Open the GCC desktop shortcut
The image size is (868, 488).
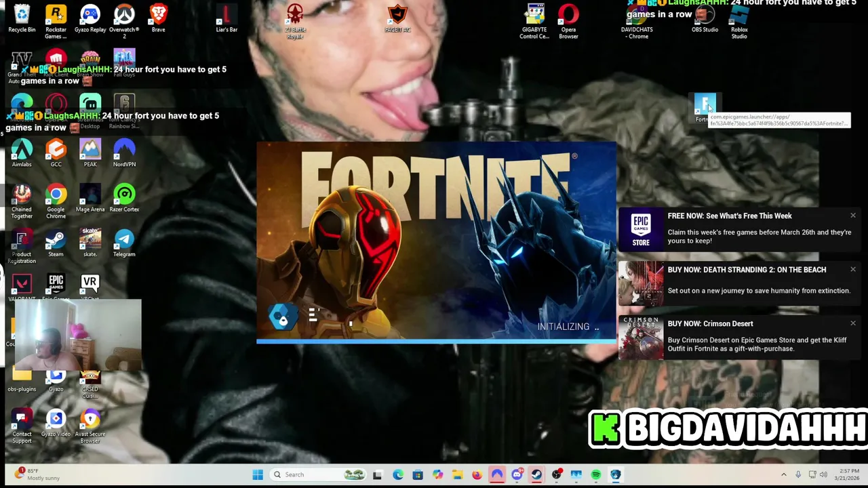click(x=56, y=153)
